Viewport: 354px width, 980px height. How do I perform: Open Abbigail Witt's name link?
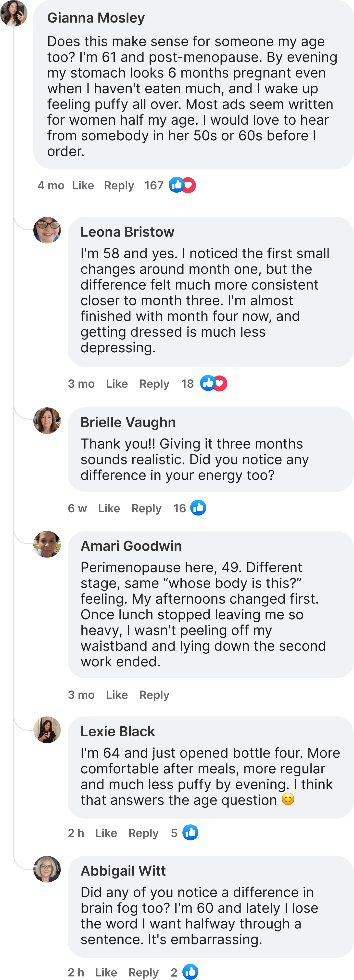pyautogui.click(x=123, y=871)
